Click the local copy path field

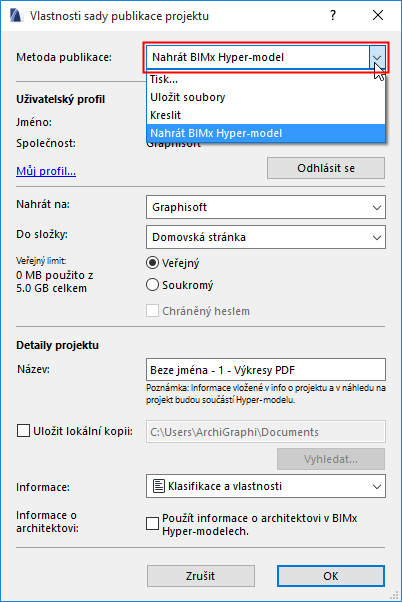pyautogui.click(x=266, y=432)
